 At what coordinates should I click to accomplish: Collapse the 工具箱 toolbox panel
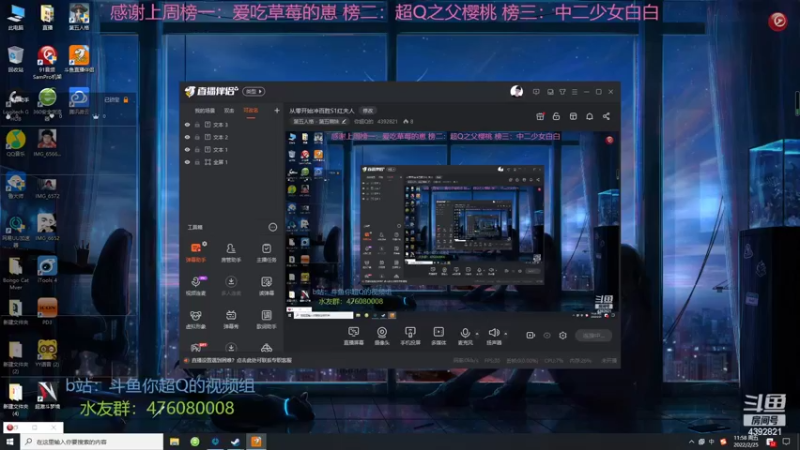[x=272, y=227]
